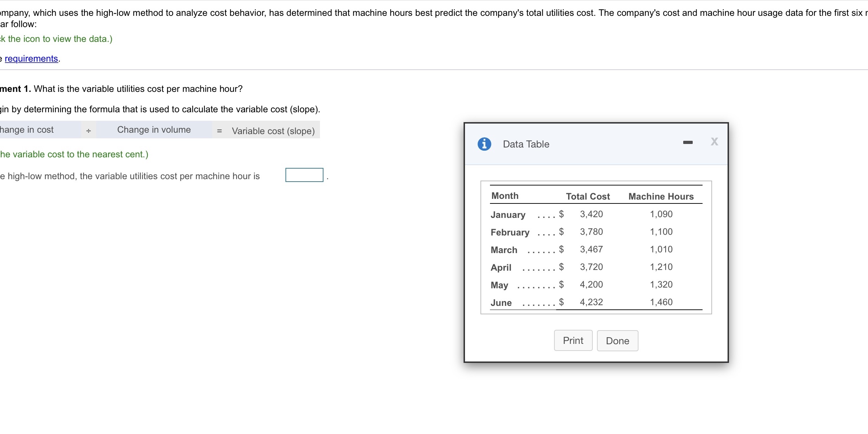The width and height of the screenshot is (868, 434).
Task: Click the June row label
Action: [x=501, y=303]
